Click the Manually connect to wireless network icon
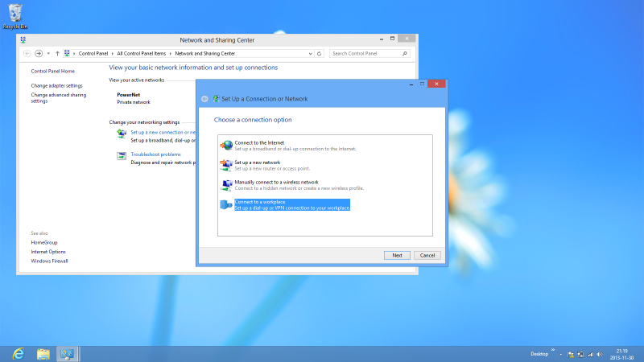Screen dimensions: 644x362 (226, 184)
